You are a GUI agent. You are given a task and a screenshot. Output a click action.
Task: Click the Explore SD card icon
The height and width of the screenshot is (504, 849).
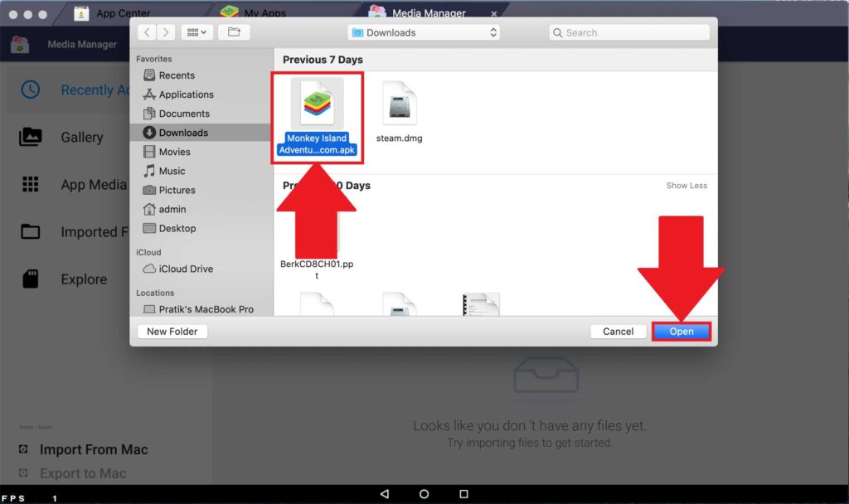31,279
